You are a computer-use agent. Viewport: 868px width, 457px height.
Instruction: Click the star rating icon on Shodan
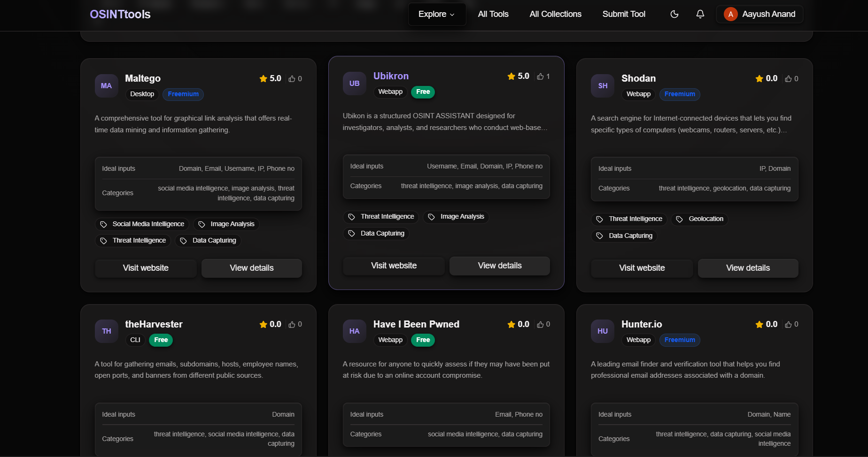[758, 78]
